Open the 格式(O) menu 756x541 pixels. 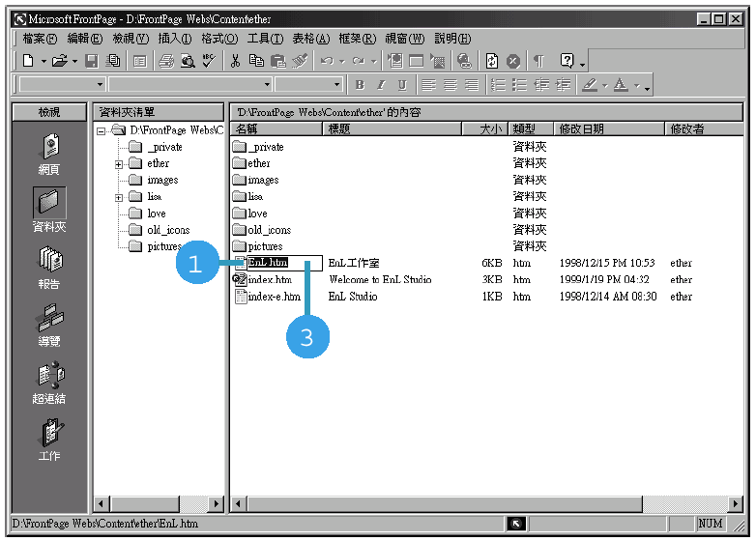coord(219,39)
